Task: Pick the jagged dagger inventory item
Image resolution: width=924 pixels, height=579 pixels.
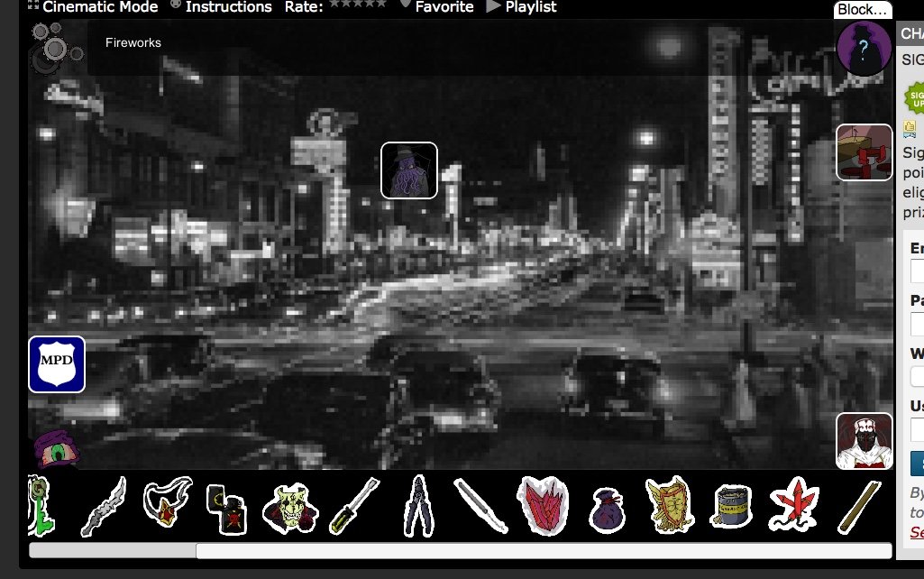Action: [x=105, y=507]
